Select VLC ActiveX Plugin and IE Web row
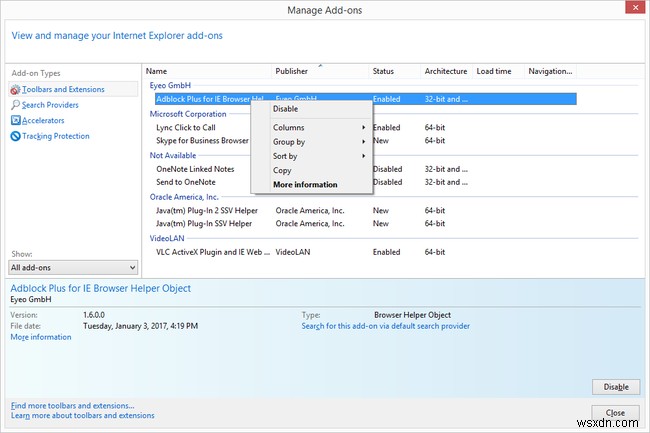 point(366,252)
